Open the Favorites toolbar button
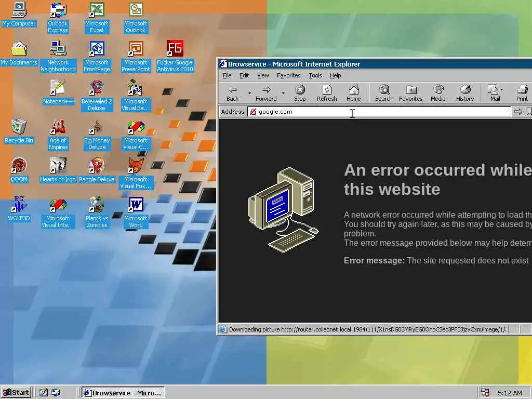532x399 pixels. tap(410, 93)
